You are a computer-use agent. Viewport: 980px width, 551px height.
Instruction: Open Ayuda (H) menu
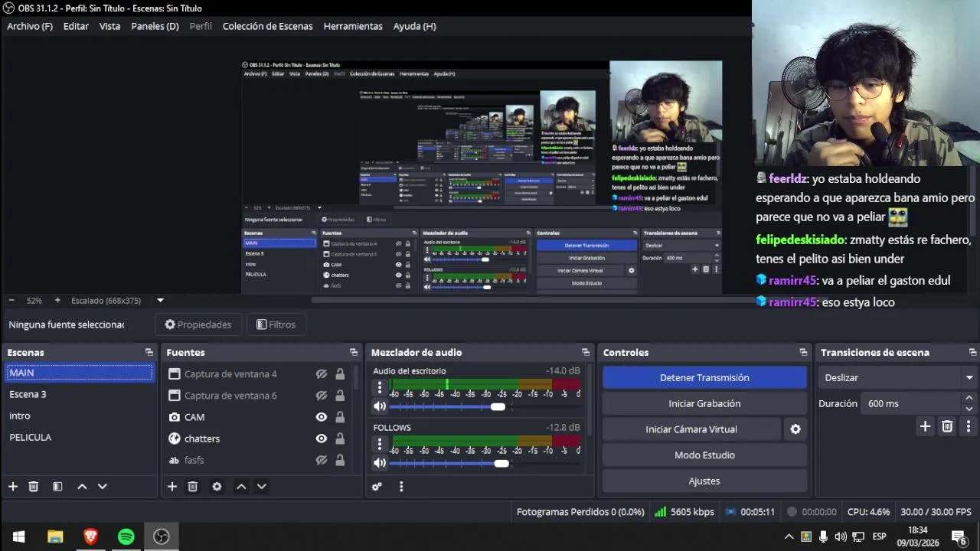coord(414,26)
